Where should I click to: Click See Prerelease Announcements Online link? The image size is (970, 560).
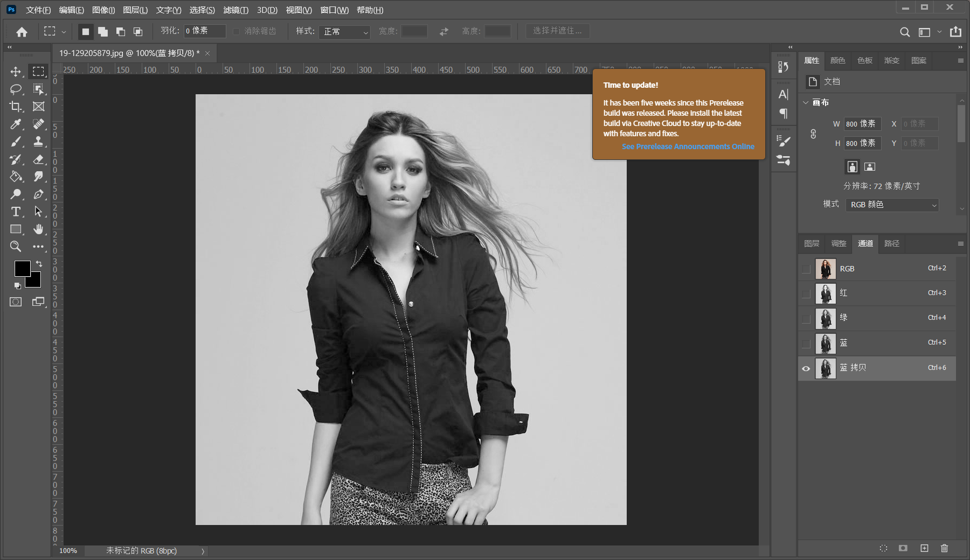point(688,146)
